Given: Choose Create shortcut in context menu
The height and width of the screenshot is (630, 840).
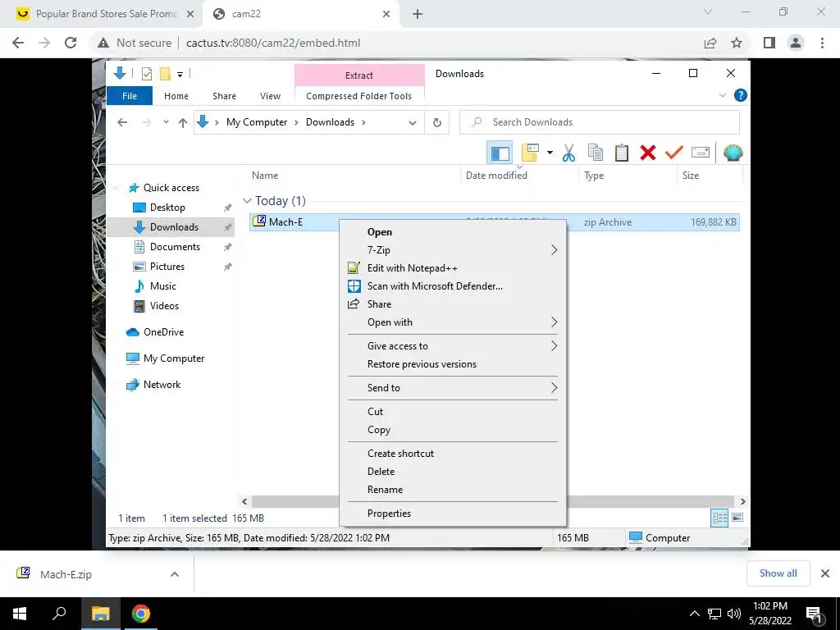Looking at the screenshot, I should click(x=453, y=453).
